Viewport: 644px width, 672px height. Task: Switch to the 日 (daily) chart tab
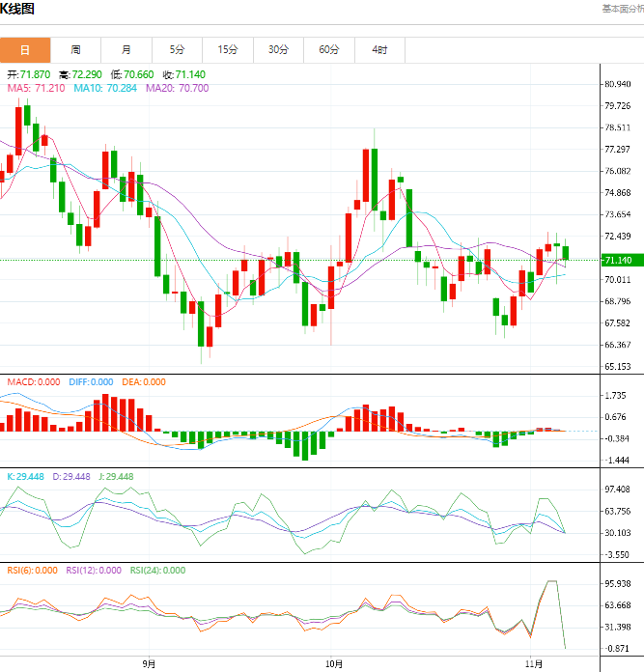tap(25, 50)
